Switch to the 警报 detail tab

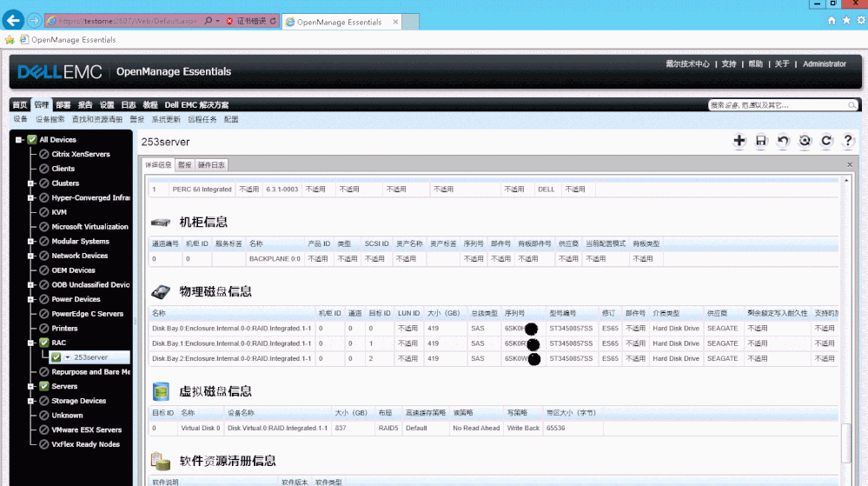click(x=184, y=164)
